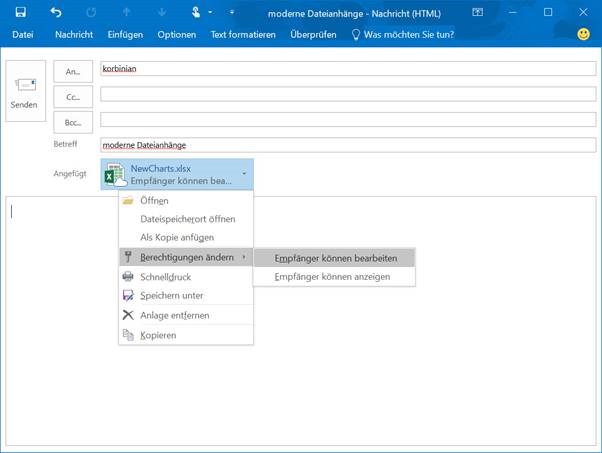The image size is (602, 453).
Task: Click the NewCharts.xlsx Excel file icon
Action: (x=115, y=175)
